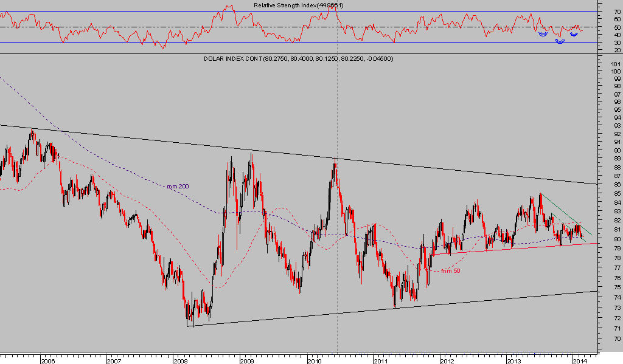Click the 70 value on the price axis bottom
The width and height of the screenshot is (623, 364).
pos(616,338)
